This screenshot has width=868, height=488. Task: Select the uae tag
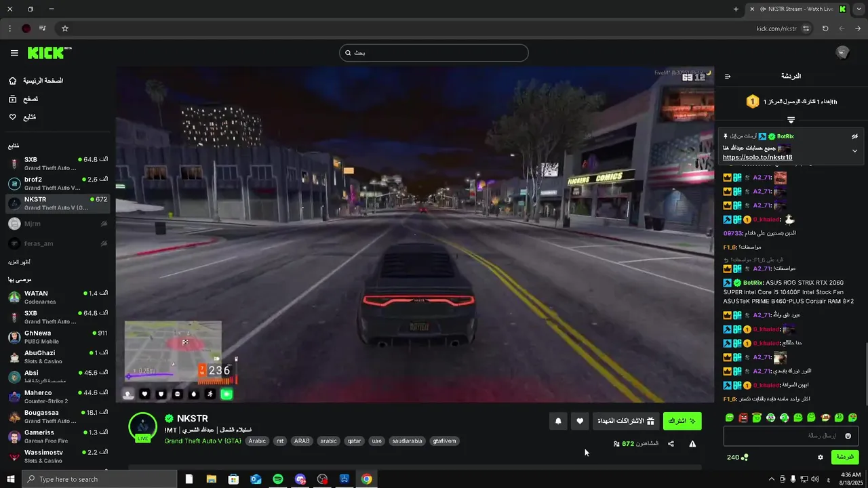(377, 441)
